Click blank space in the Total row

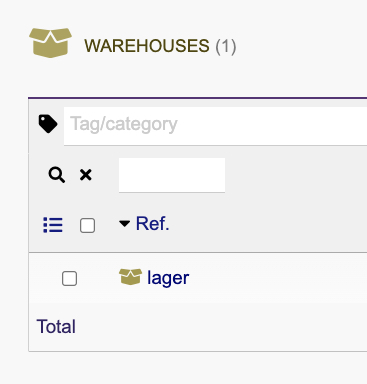click(220, 327)
